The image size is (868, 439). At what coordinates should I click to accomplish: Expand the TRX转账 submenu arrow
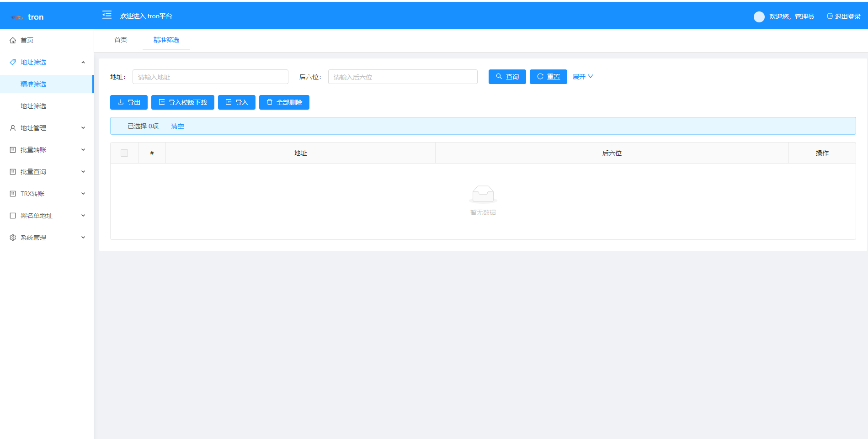83,194
